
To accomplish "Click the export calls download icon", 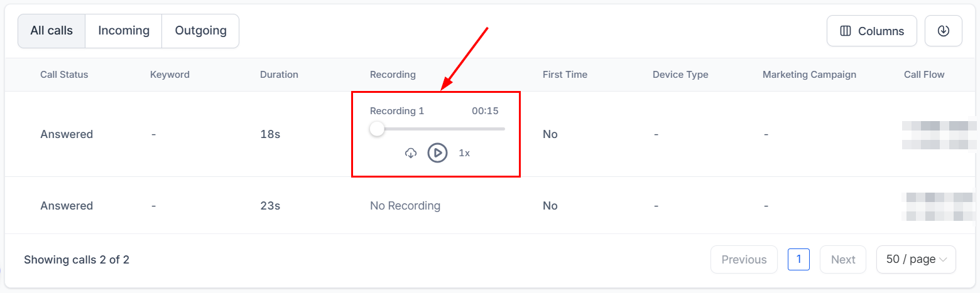I will (943, 31).
